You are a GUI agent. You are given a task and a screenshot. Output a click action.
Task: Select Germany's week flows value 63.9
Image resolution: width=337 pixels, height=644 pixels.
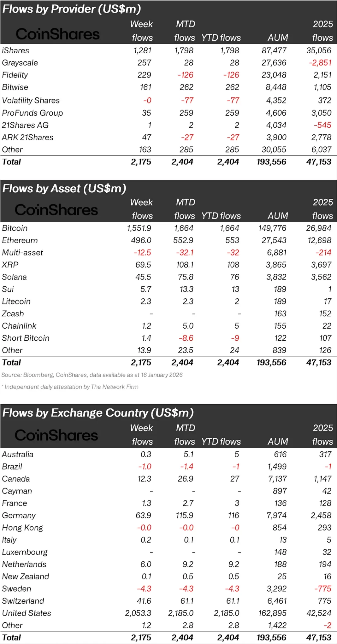click(143, 515)
